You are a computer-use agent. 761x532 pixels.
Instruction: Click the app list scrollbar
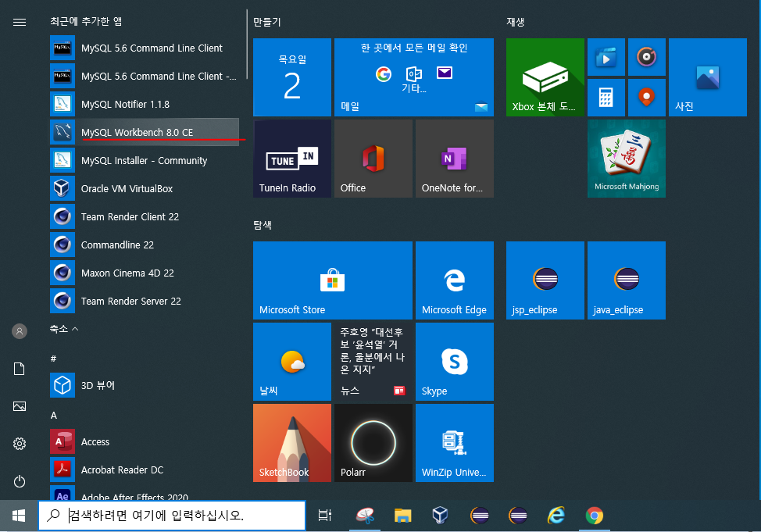coord(247,44)
